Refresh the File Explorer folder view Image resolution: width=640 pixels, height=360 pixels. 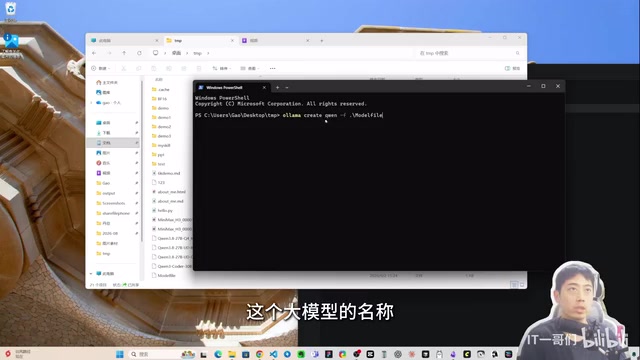point(139,53)
